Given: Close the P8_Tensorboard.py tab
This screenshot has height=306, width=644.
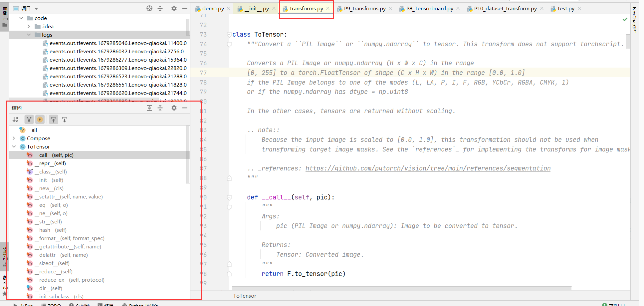Looking at the screenshot, I should 458,9.
